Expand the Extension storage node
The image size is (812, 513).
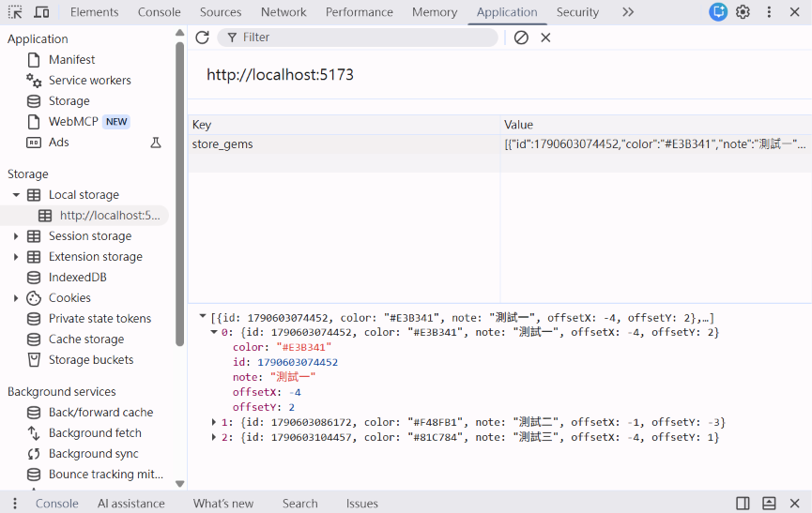[x=16, y=257]
